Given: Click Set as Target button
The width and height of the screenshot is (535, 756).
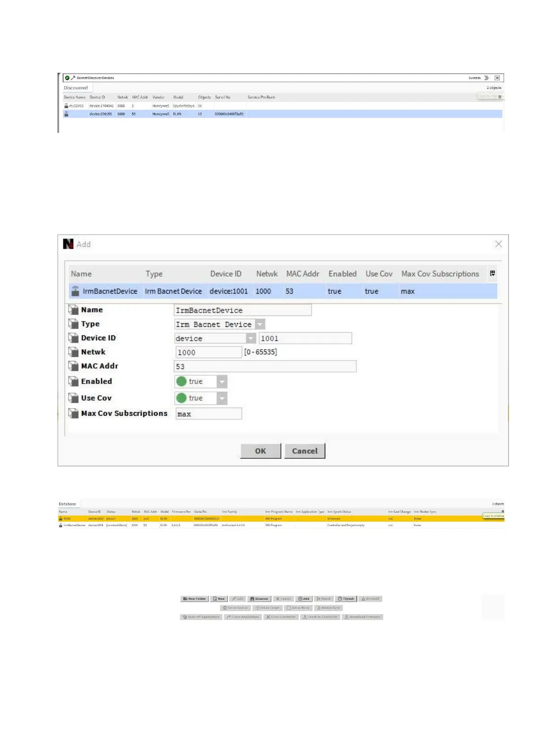Looking at the screenshot, I should point(267,608).
